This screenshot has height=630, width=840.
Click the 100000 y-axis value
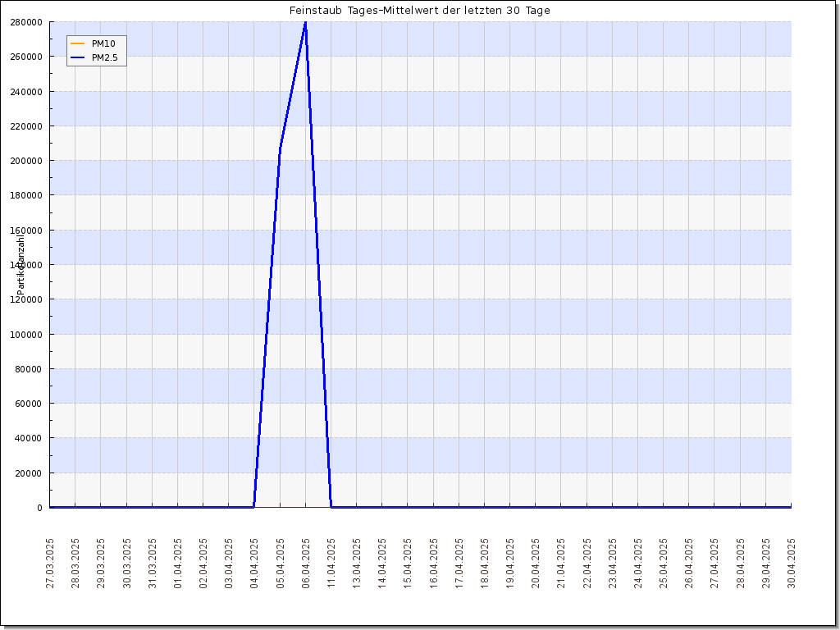click(26, 334)
